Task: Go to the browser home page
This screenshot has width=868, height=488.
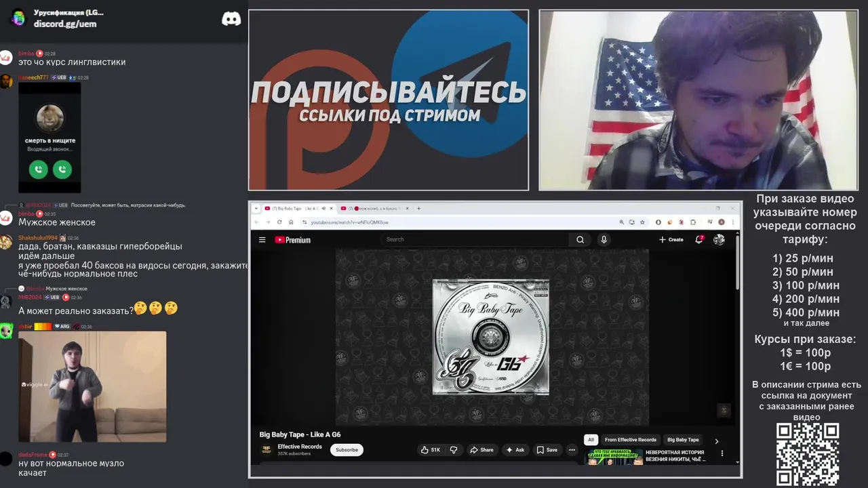Action: (x=290, y=222)
